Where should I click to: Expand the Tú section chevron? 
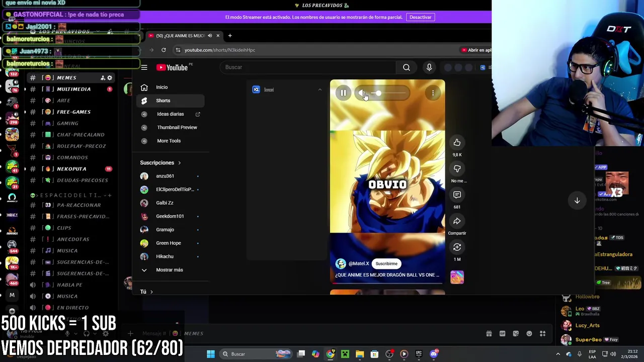point(151,292)
